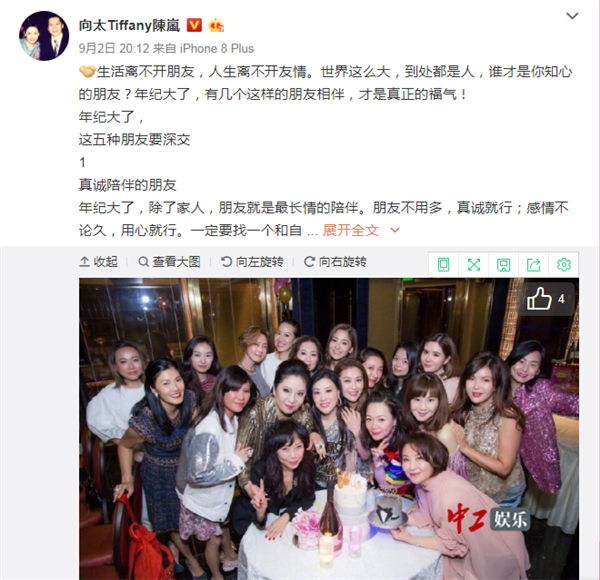Click the green fullscreen expand arrows icon
Screen dimensions: 600x580
[474, 264]
